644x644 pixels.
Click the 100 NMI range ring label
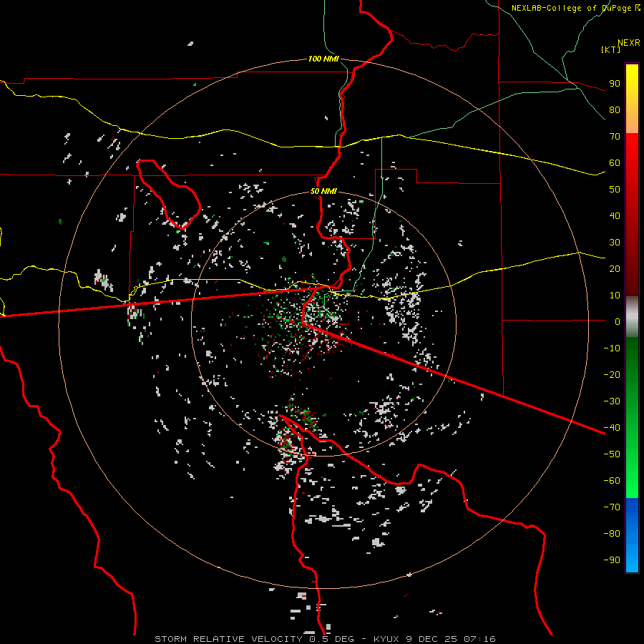tap(323, 59)
